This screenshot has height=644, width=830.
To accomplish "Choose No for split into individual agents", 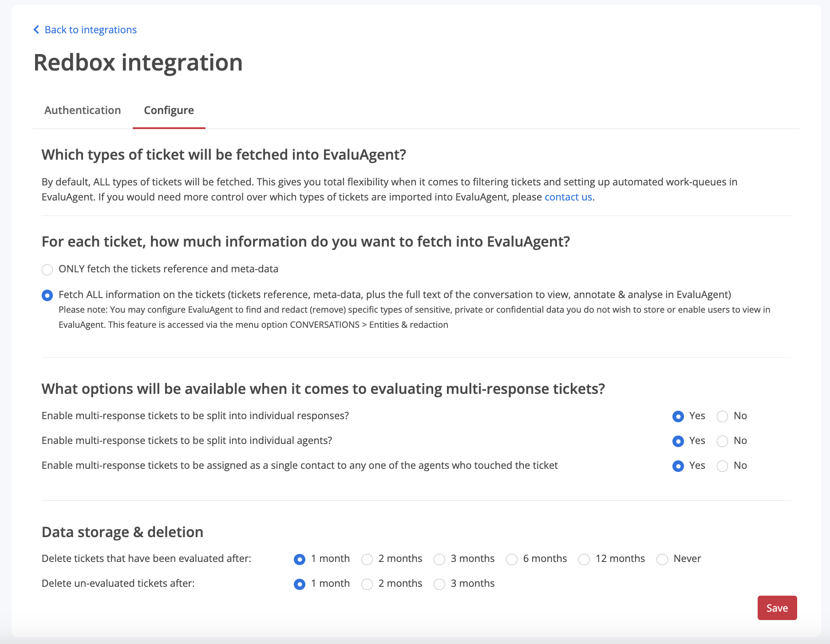I will pos(722,441).
